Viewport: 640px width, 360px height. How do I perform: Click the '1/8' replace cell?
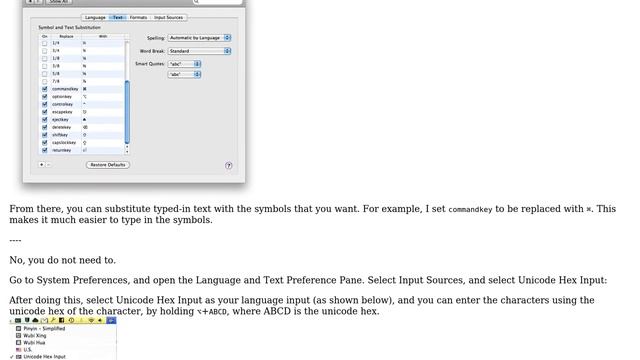(56, 58)
